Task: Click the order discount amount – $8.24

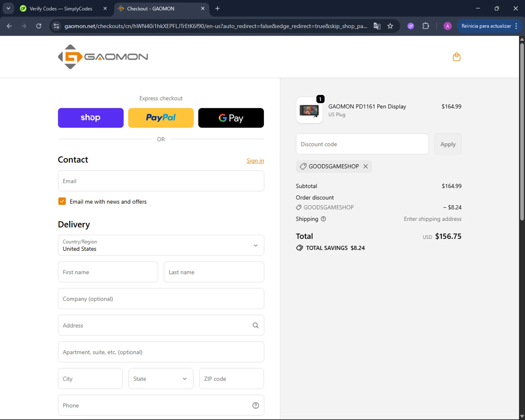Action: [452, 207]
